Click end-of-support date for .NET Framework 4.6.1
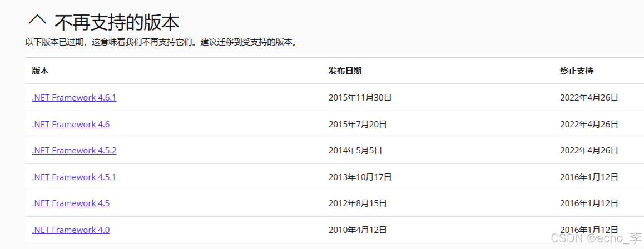Image resolution: width=644 pixels, height=249 pixels. pyautogui.click(x=589, y=98)
